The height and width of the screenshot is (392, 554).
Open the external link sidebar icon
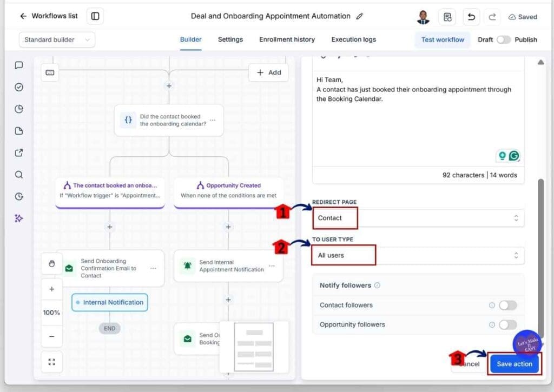pos(19,153)
